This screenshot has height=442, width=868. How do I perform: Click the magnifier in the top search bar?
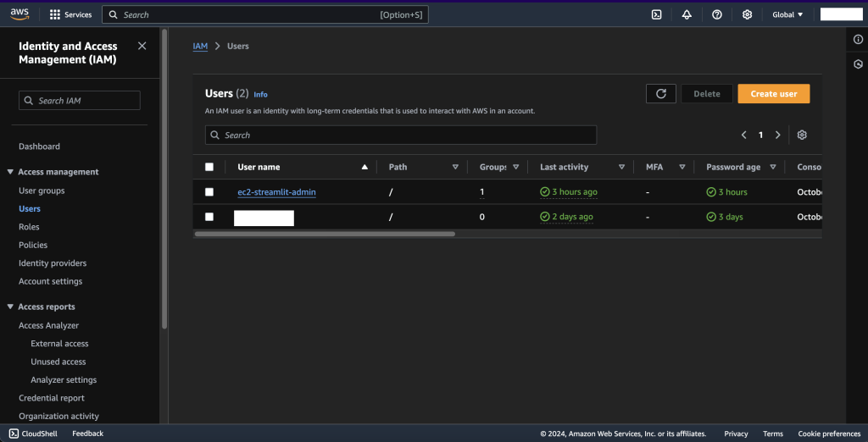[113, 15]
